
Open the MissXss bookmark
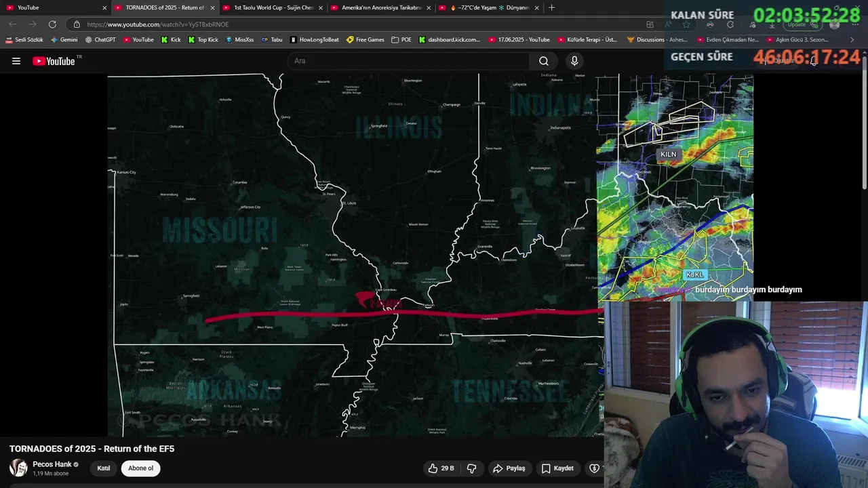(x=239, y=40)
